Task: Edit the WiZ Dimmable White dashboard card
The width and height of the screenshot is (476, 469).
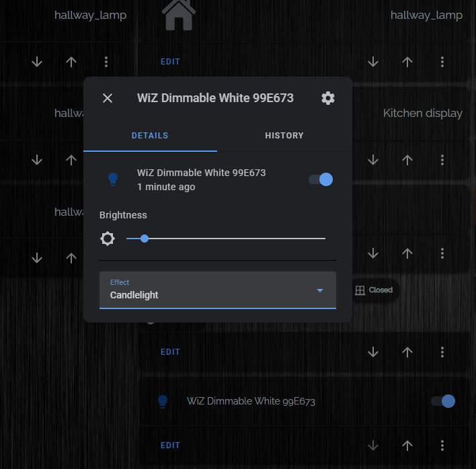Action: pyautogui.click(x=170, y=445)
